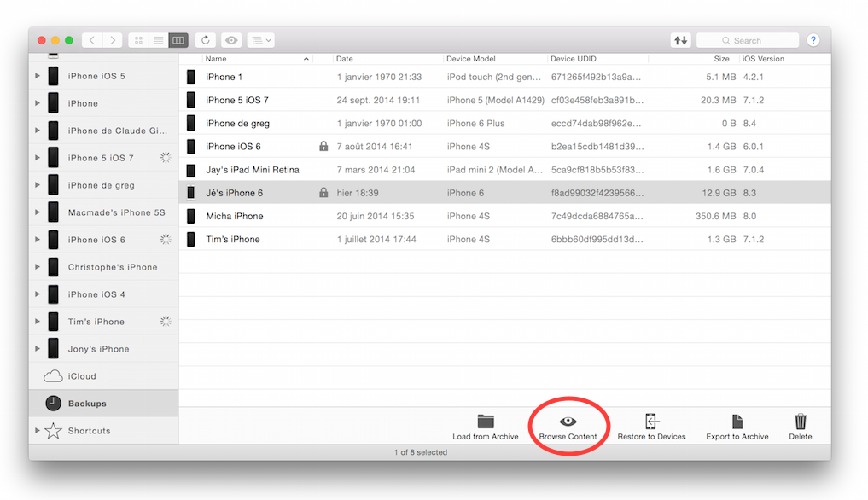Click the Backups clock icon
Screen dimensions: 868x500
[x=53, y=403]
